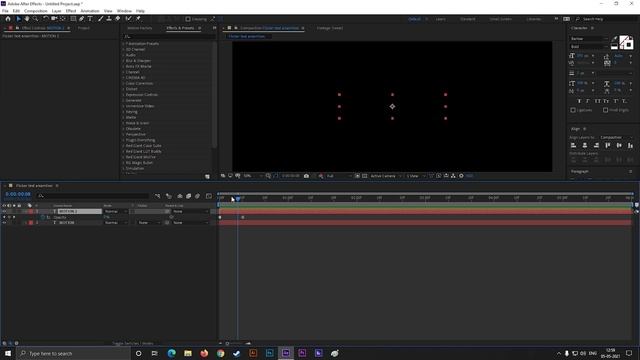
Task: Expand the Color Correction category
Action: [123, 83]
